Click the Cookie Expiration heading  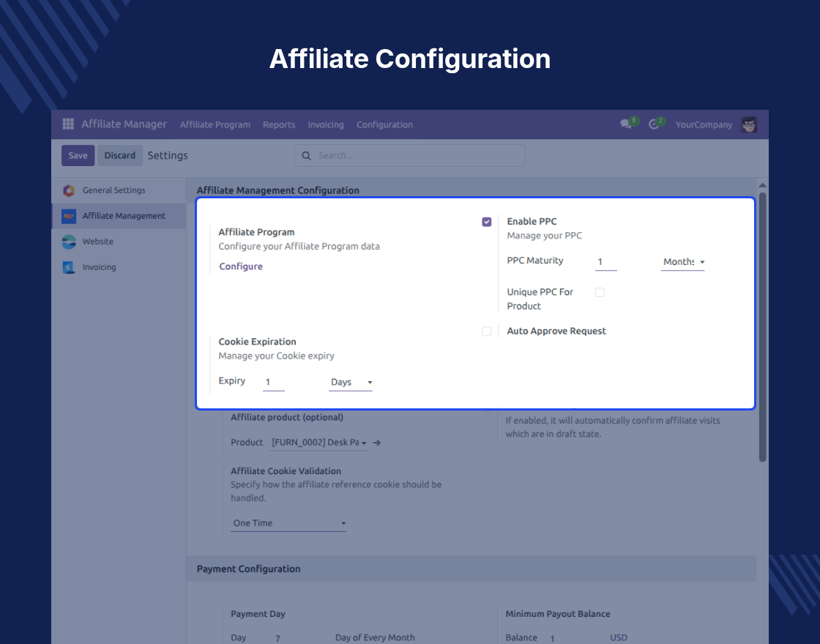257,342
